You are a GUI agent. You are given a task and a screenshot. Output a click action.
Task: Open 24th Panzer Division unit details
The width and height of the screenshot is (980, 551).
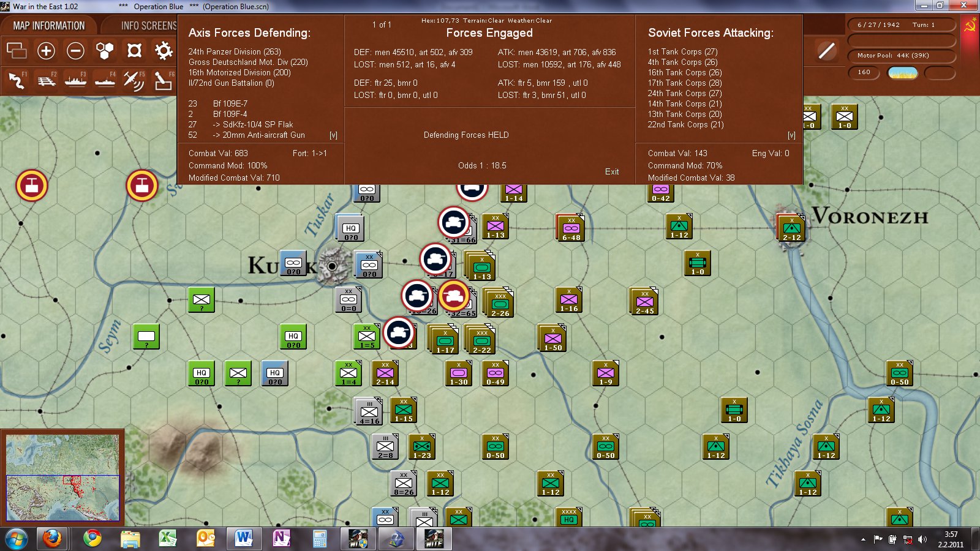235,51
